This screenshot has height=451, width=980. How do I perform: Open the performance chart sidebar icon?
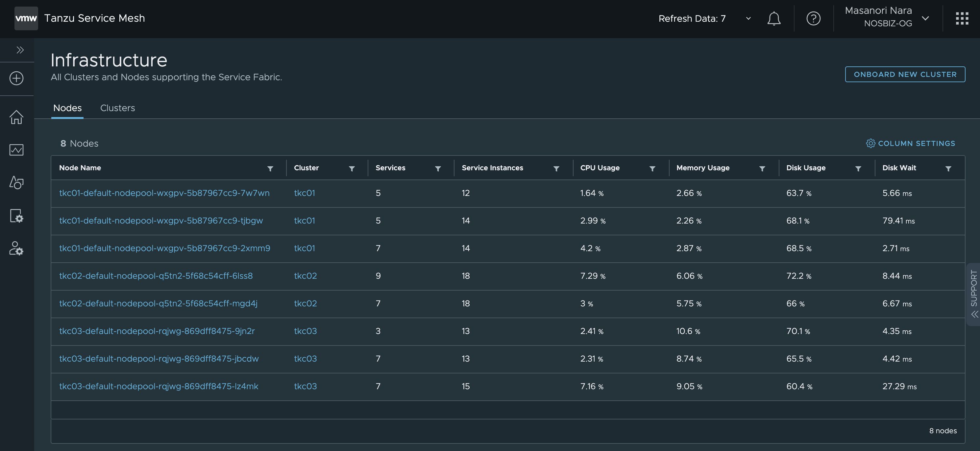pyautogui.click(x=16, y=150)
